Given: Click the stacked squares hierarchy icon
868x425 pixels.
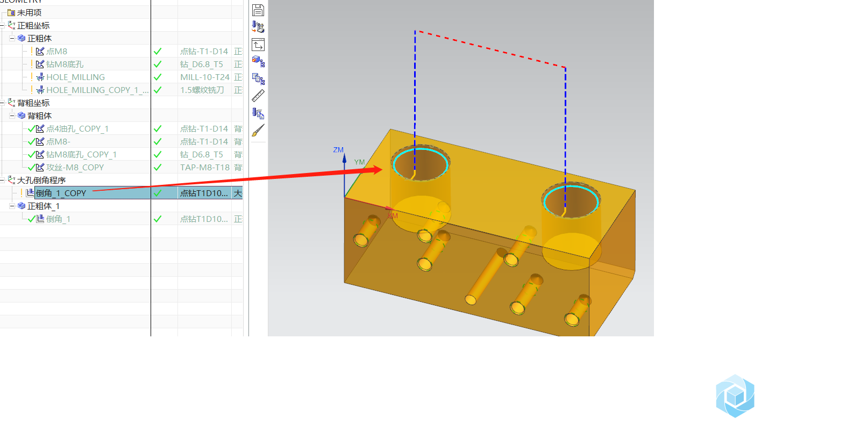Looking at the screenshot, I should (258, 79).
